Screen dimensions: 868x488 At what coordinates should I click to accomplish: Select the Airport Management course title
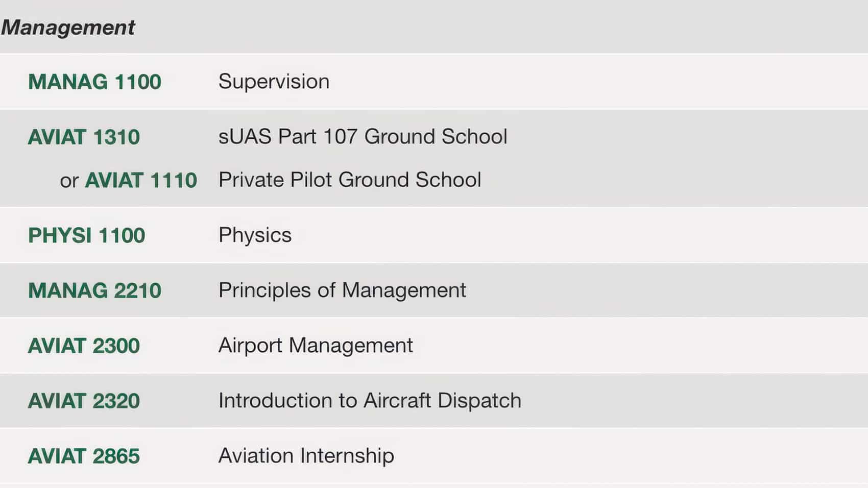316,346
